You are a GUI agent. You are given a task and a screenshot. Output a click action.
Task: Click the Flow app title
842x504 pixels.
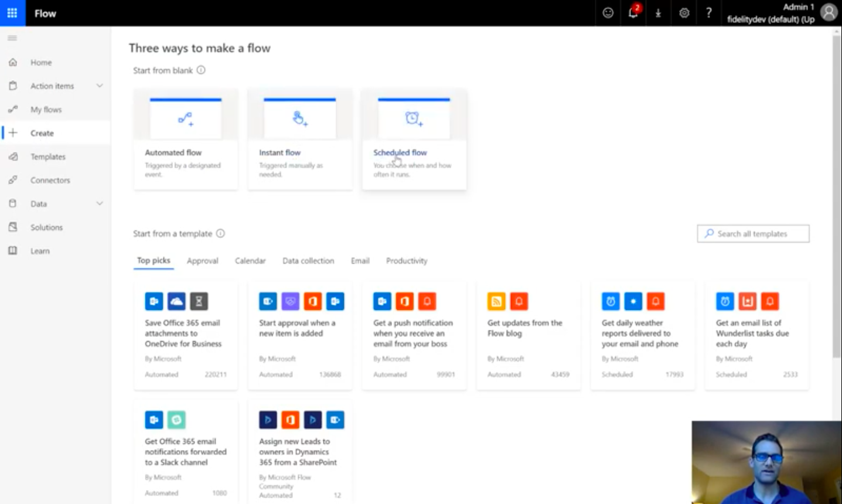coord(45,13)
